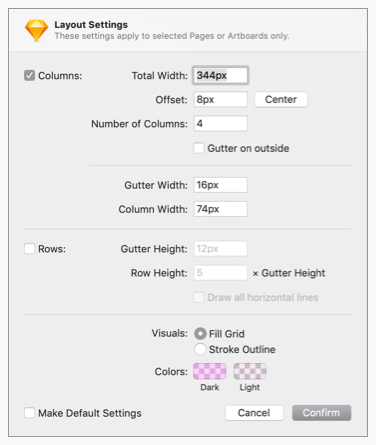Screen dimensions: 376x445
Task: Select the Fill Grid radio button
Action: click(x=200, y=334)
